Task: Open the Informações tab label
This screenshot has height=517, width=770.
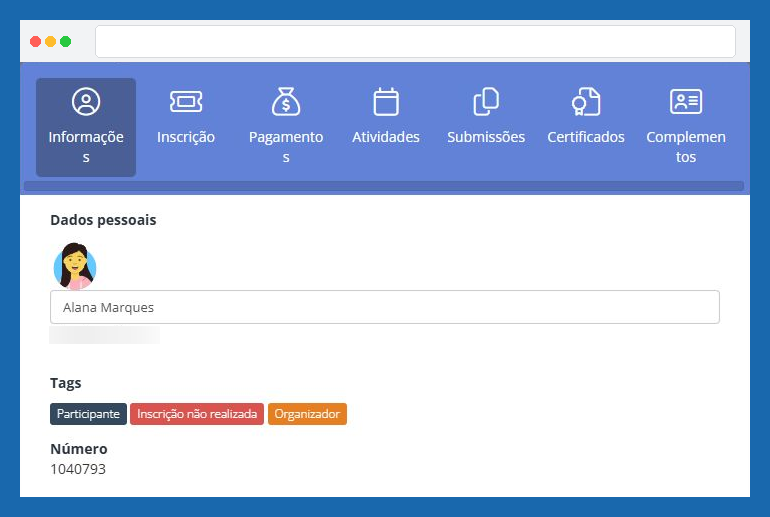Action: coord(86,147)
